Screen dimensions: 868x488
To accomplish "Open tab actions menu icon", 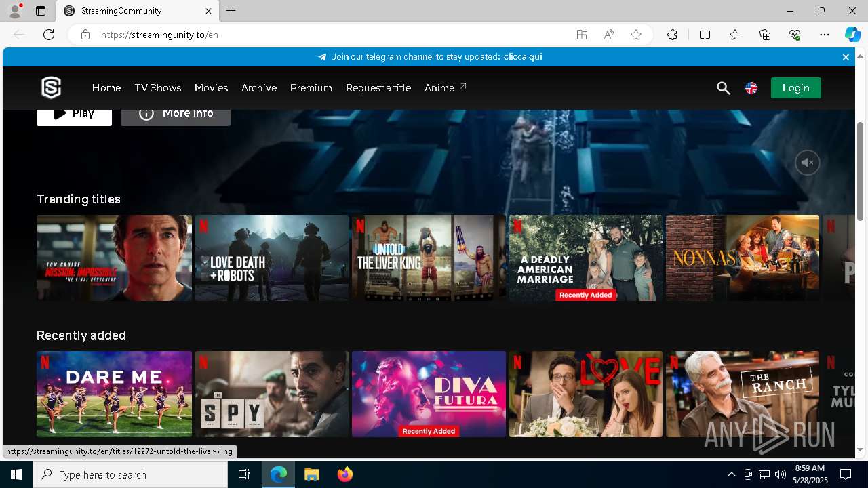I will tap(41, 11).
